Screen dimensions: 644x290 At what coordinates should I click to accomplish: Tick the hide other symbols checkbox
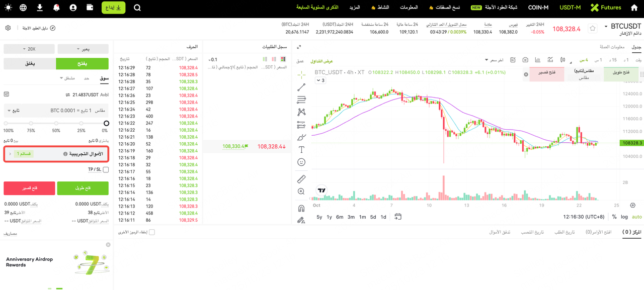(x=152, y=232)
